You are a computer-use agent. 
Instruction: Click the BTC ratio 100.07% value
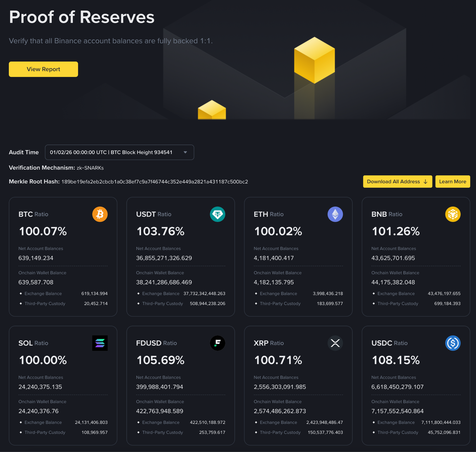click(43, 231)
